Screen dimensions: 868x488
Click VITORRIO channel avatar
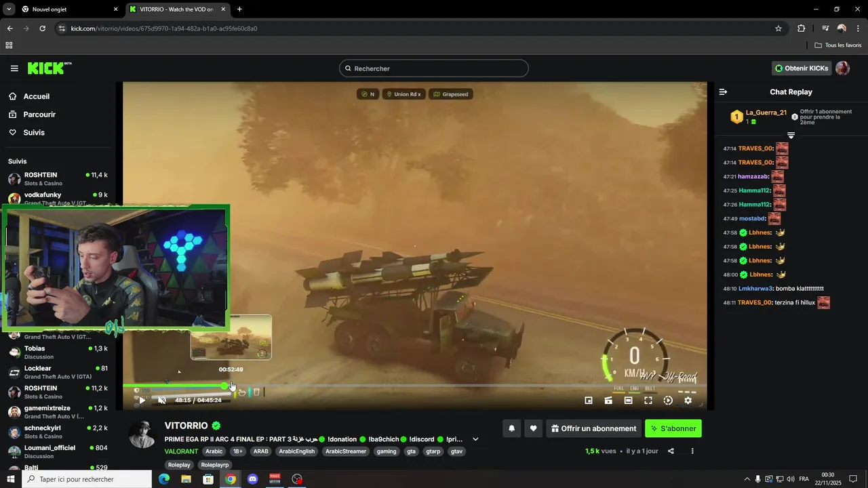pyautogui.click(x=142, y=434)
